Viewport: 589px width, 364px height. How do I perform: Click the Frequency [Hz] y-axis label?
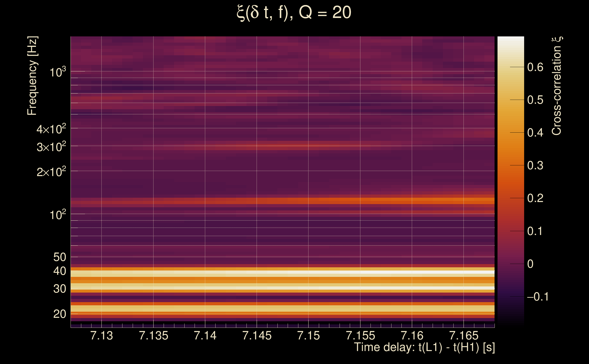click(x=32, y=76)
